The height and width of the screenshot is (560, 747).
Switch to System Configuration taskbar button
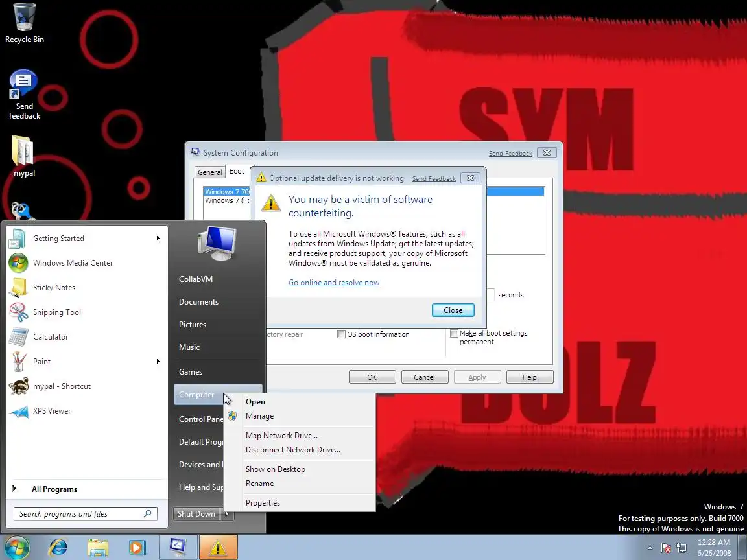(x=177, y=548)
